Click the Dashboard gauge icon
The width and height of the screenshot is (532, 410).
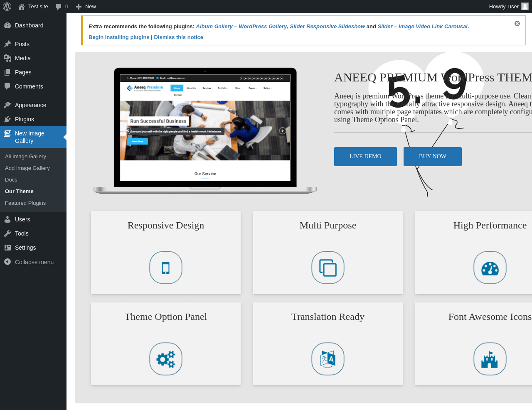click(x=7, y=25)
